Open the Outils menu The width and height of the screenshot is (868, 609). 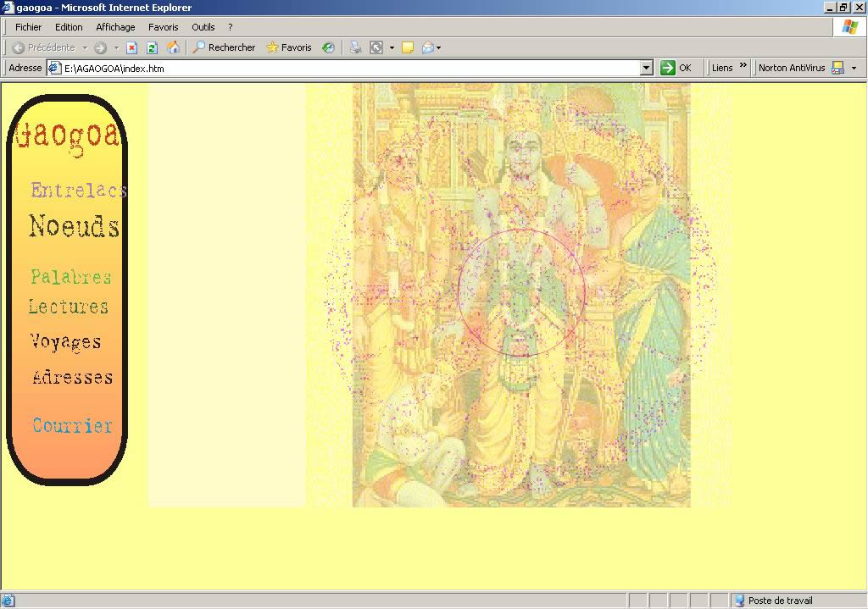pyautogui.click(x=203, y=27)
